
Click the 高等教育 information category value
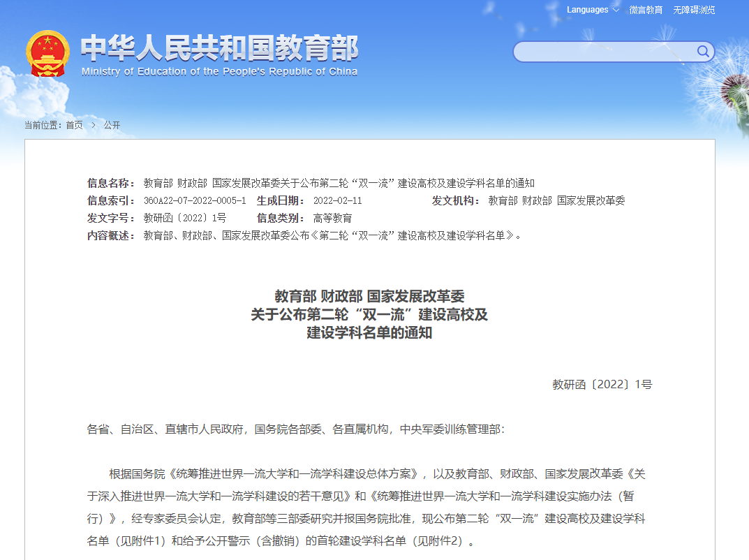click(332, 219)
